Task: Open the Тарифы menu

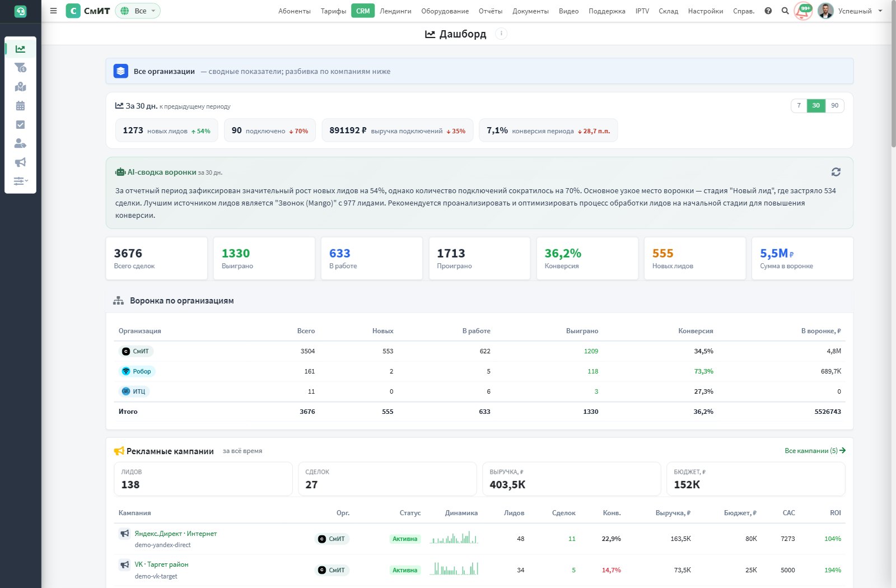Action: point(333,11)
